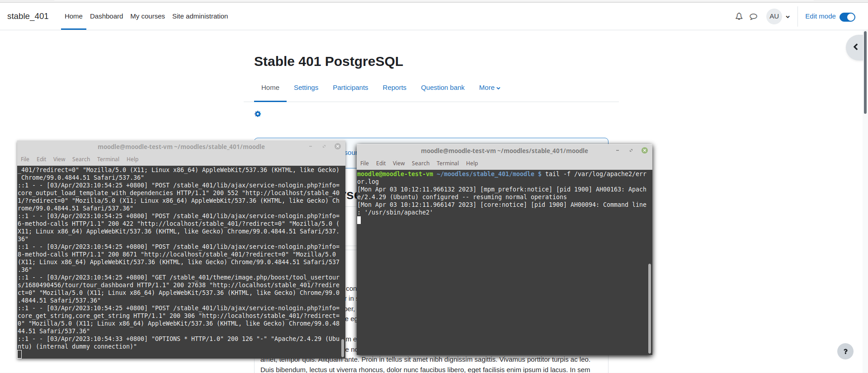Screen dimensions: 868x373
Task: Open Terminal menu in left terminal window
Action: 108,159
